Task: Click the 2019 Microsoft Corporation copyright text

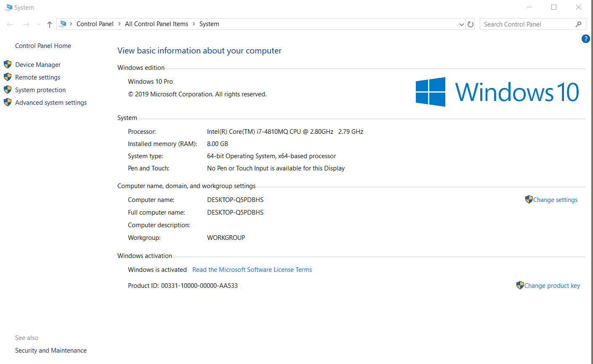Action: coord(197,94)
